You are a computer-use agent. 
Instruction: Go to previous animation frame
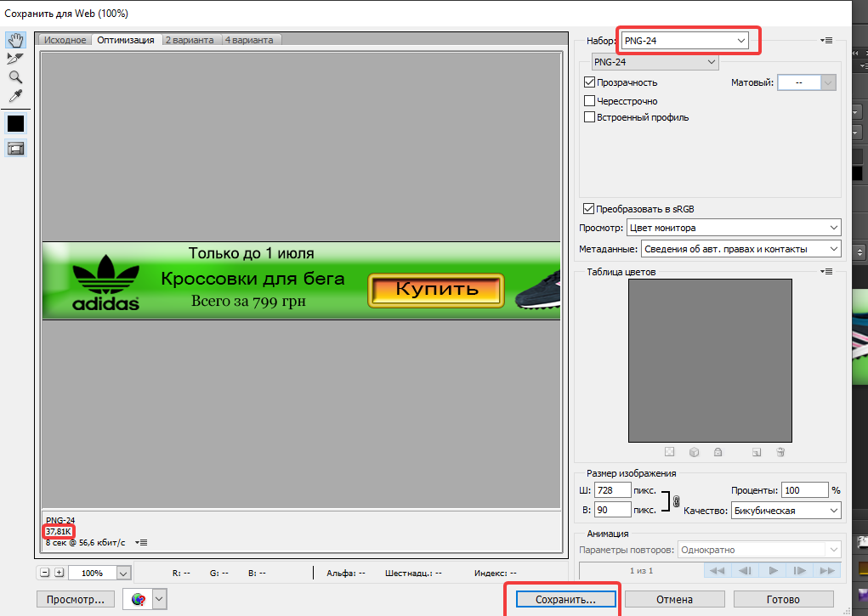(745, 571)
